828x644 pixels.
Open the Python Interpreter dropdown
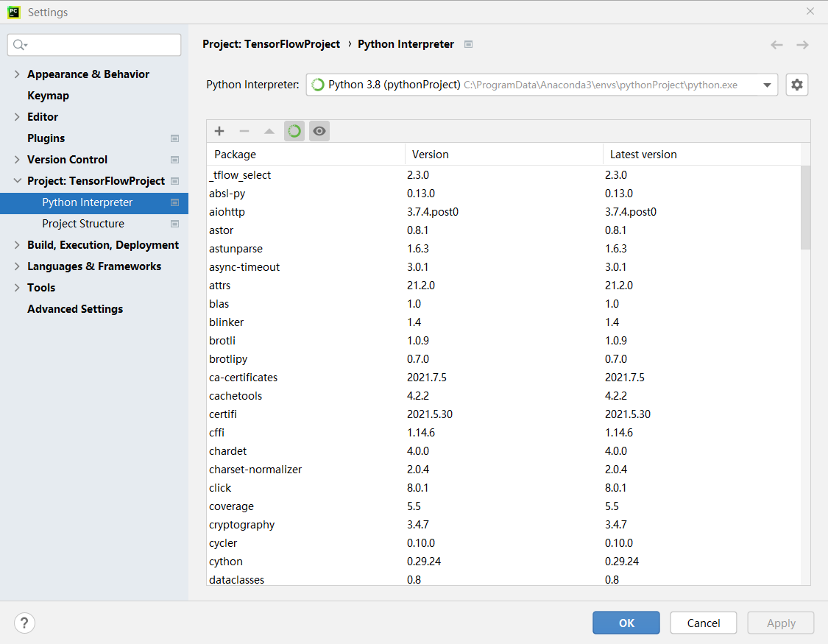[766, 84]
